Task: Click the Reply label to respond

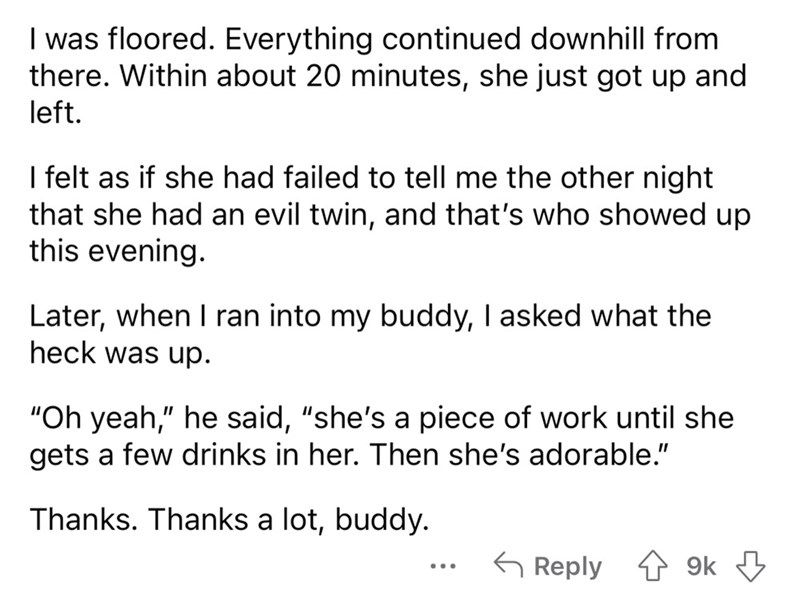Action: point(567,566)
